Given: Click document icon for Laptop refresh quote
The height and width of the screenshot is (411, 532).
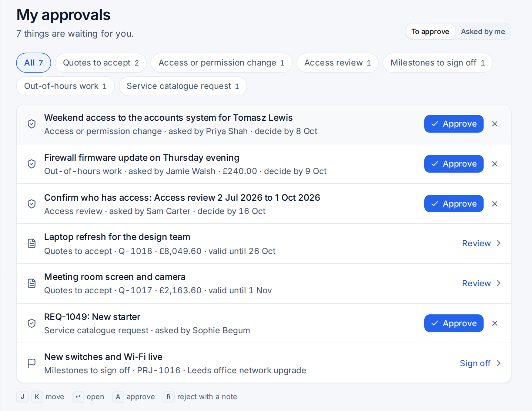Looking at the screenshot, I should click(32, 243).
